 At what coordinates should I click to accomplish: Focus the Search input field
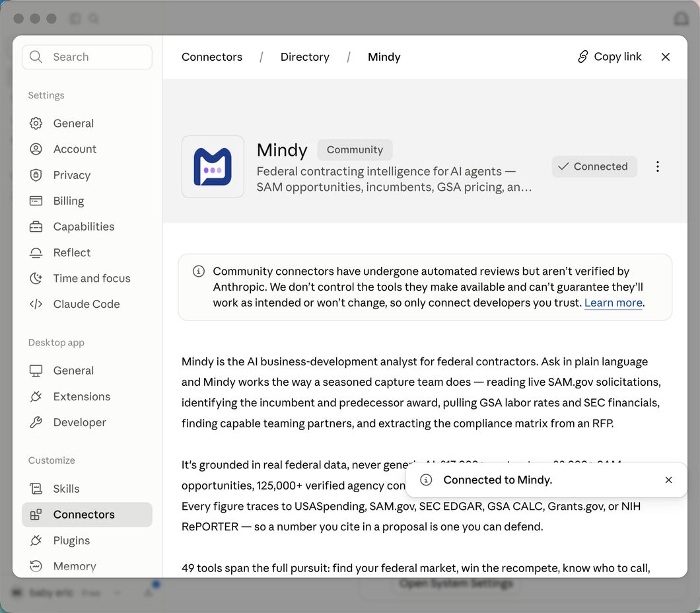87,57
